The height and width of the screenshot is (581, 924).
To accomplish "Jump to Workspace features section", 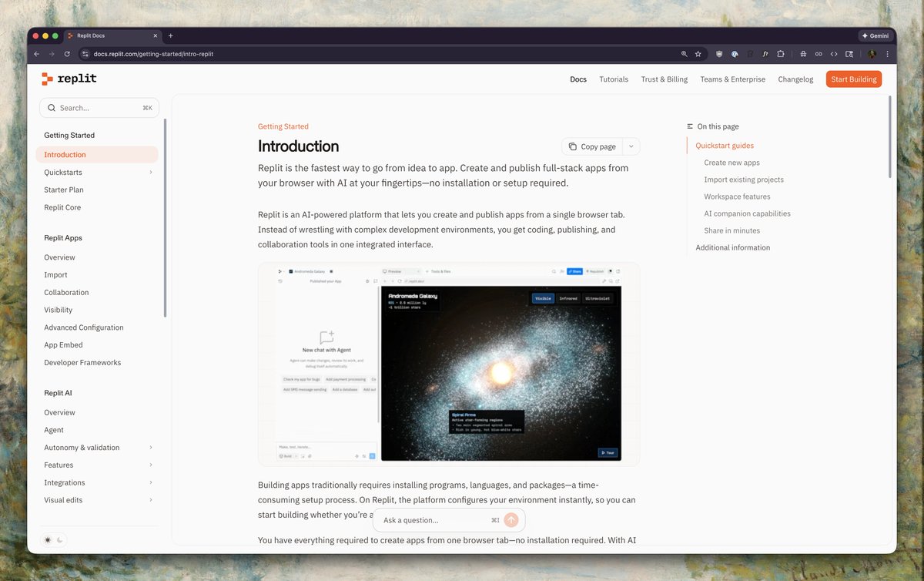I will click(x=737, y=196).
